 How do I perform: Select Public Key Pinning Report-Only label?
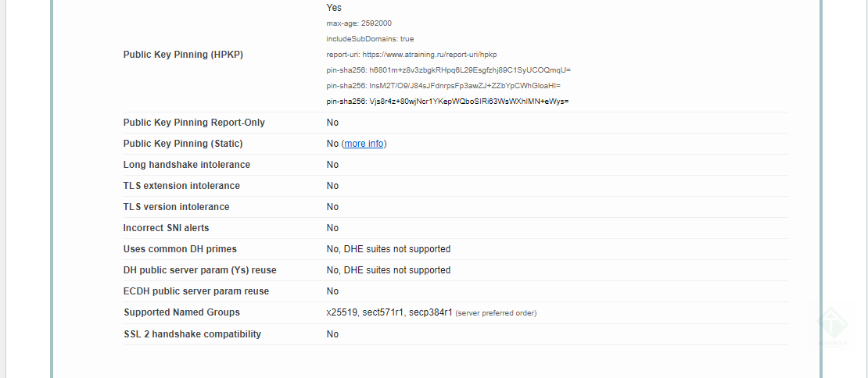point(194,123)
